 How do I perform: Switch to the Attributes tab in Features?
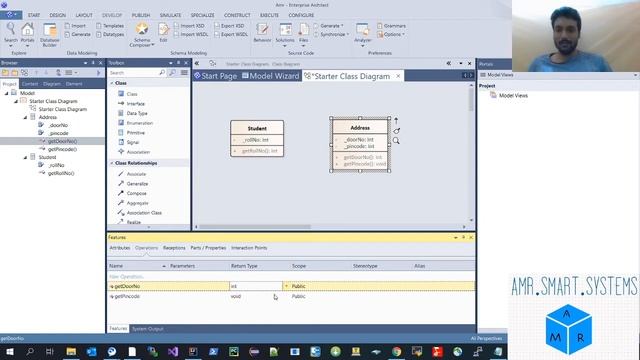pos(120,248)
